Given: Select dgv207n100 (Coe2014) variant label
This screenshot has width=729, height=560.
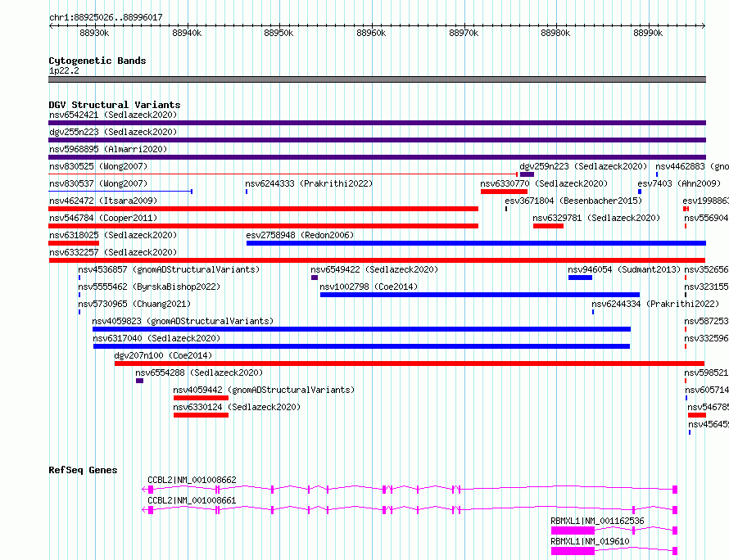Looking at the screenshot, I should [163, 355].
